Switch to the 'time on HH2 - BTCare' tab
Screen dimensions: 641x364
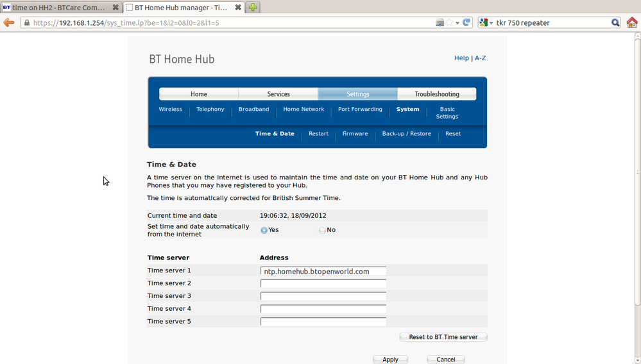[62, 7]
